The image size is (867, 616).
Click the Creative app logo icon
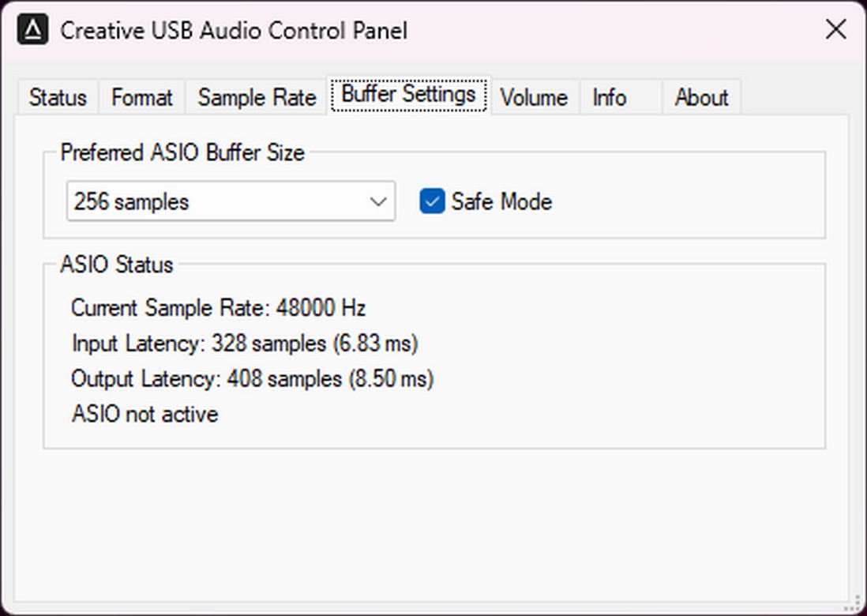pos(32,30)
